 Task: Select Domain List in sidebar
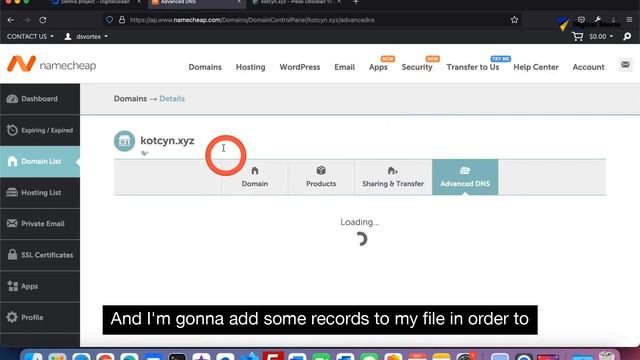point(40,162)
